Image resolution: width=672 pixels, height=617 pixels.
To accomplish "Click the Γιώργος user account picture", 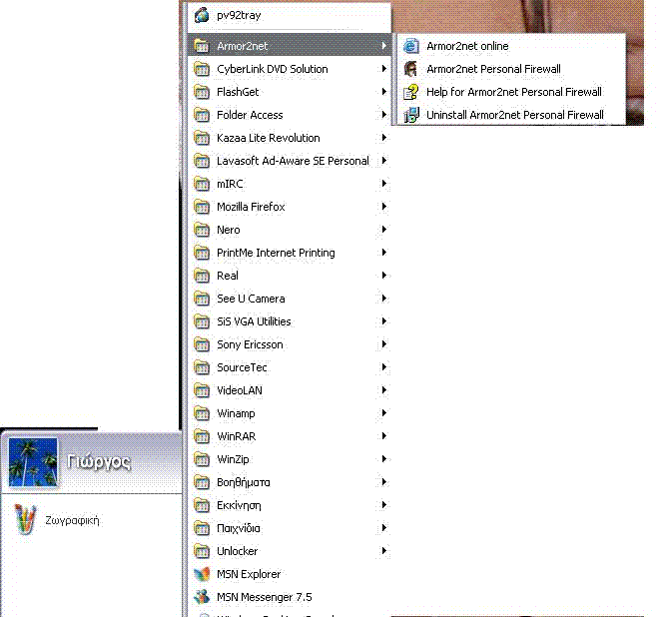I will pyautogui.click(x=33, y=462).
